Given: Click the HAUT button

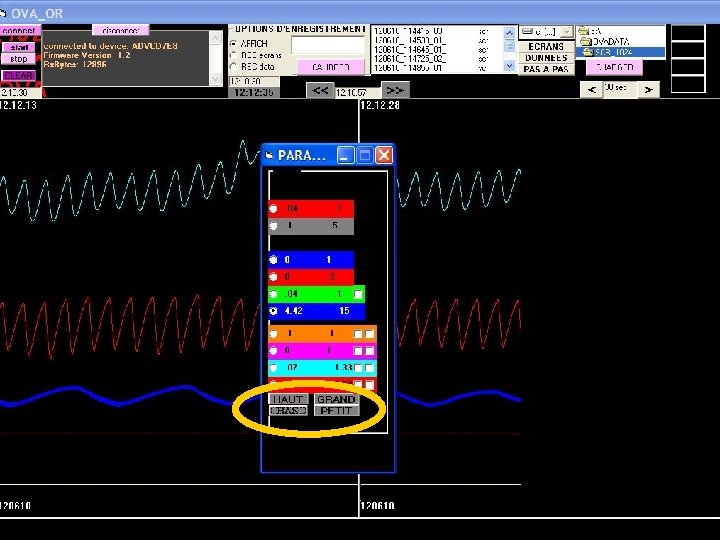Looking at the screenshot, I should 288,399.
